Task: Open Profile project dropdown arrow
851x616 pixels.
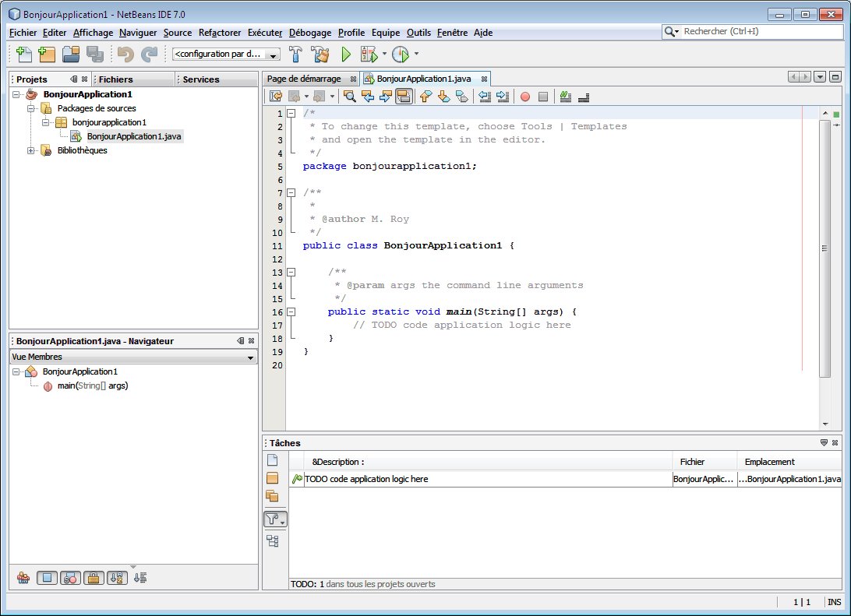Action: pyautogui.click(x=416, y=54)
